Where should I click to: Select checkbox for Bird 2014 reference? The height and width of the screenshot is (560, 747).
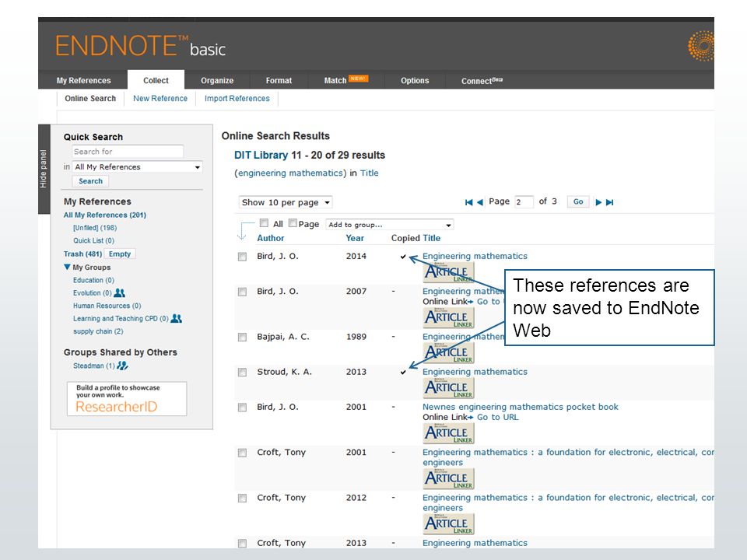243,257
